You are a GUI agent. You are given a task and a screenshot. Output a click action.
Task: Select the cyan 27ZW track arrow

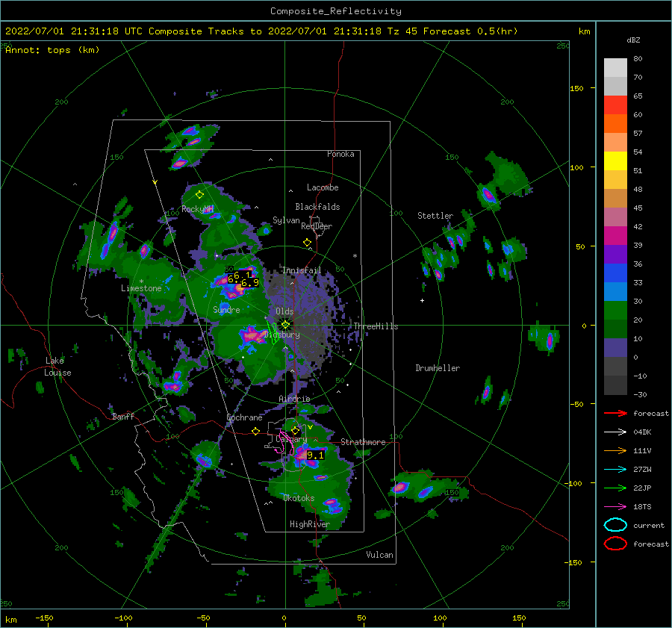(x=615, y=470)
